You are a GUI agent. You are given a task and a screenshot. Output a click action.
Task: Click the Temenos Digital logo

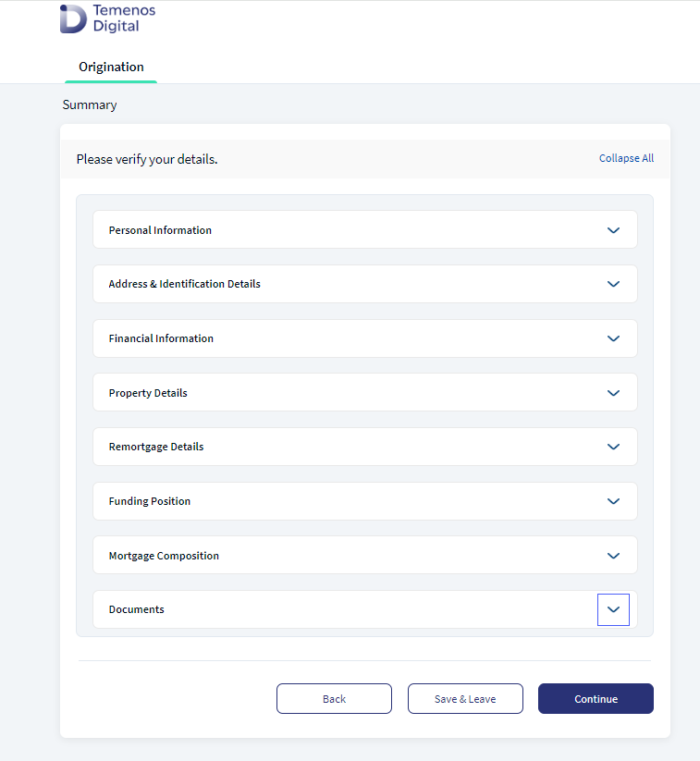coord(107,18)
